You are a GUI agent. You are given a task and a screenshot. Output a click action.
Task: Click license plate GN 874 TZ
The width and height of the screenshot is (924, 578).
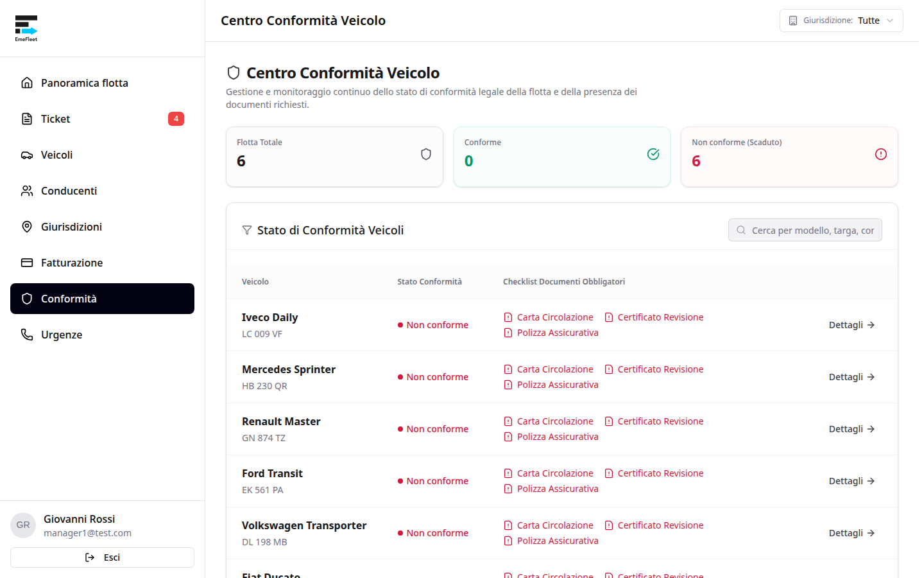tap(264, 438)
